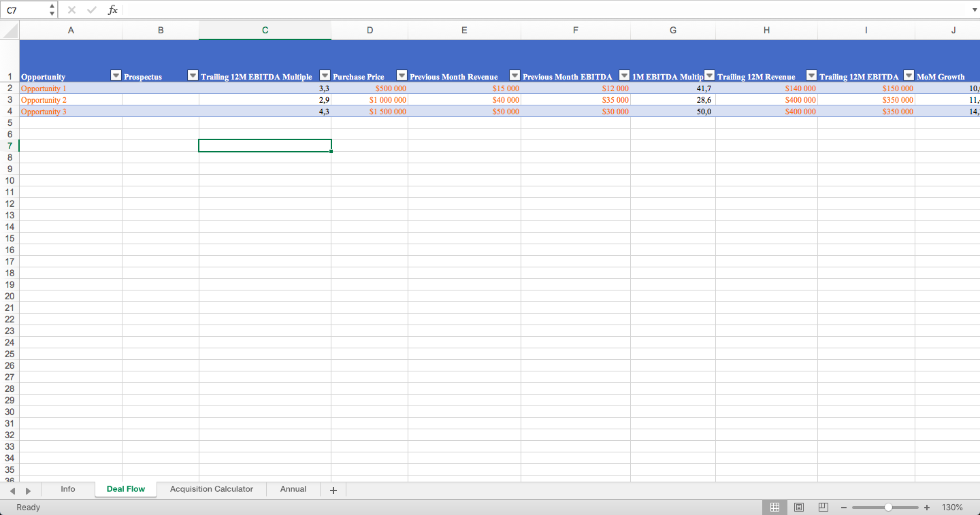Click the 130% zoom level

pos(952,508)
